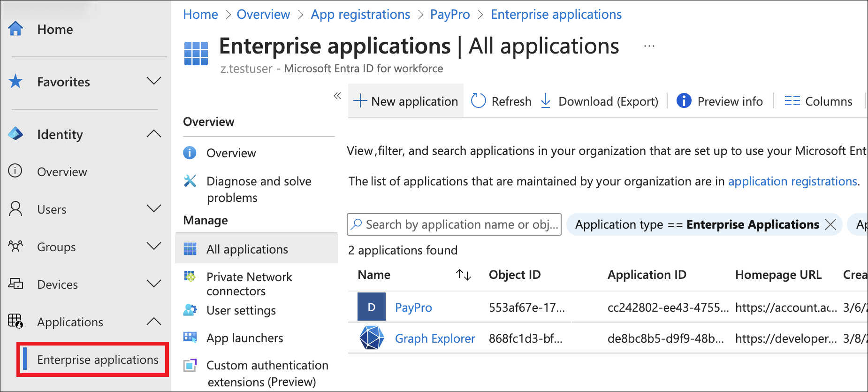Click the magnifier icon in search box
This screenshot has height=392, width=868.
pos(357,224)
